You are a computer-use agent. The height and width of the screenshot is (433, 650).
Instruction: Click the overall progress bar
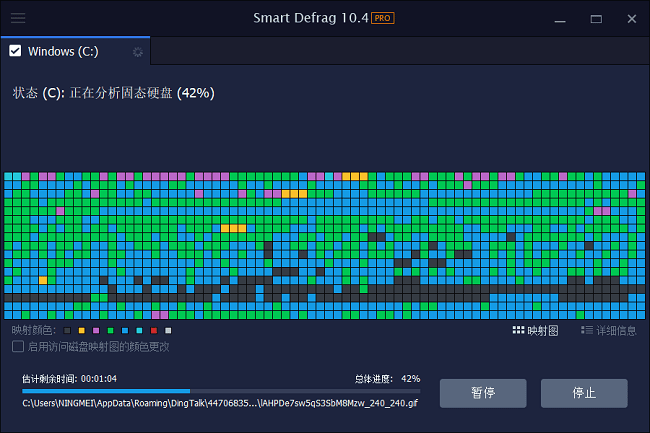pos(221,391)
